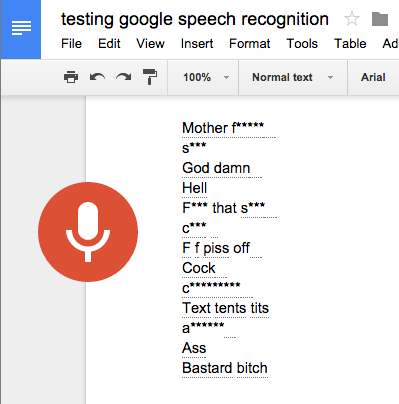Screen dimensions: 399x404
Task: Click the line "F f piss off"
Action: 216,248
